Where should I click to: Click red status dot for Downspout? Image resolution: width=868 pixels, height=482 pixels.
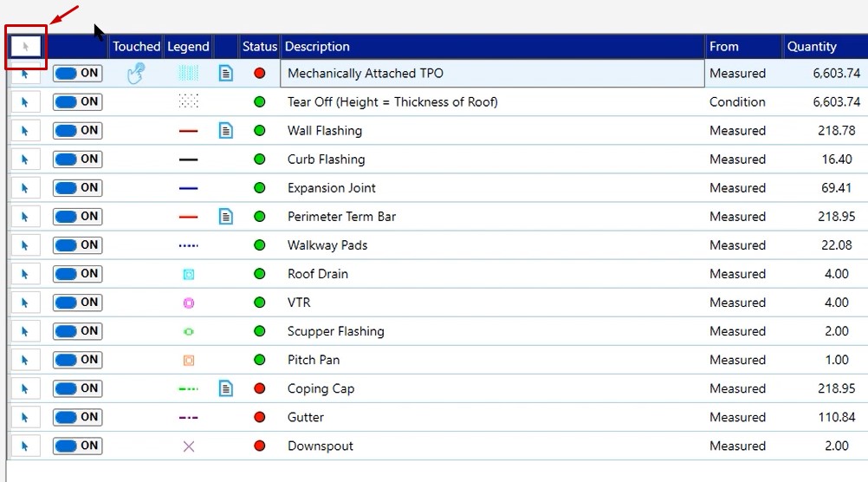pos(259,446)
